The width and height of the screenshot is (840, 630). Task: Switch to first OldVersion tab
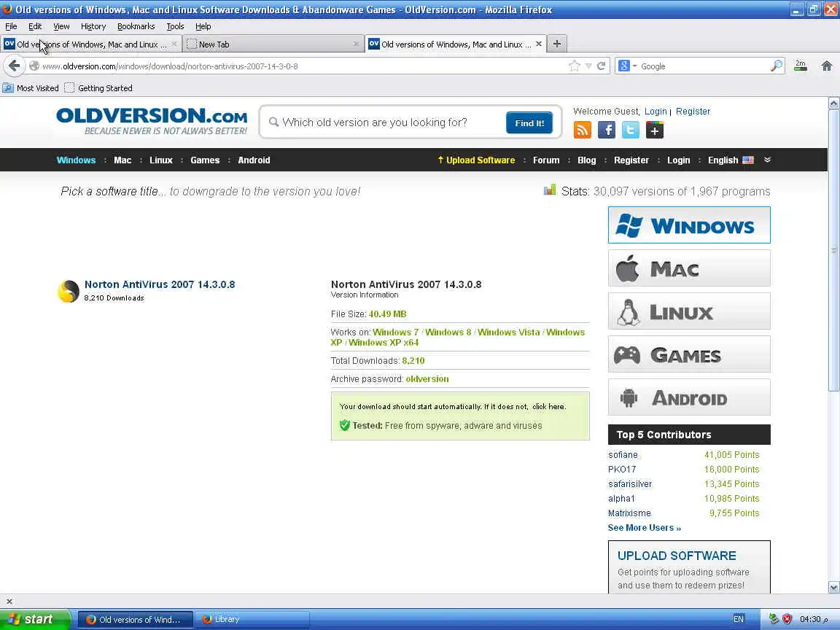90,44
